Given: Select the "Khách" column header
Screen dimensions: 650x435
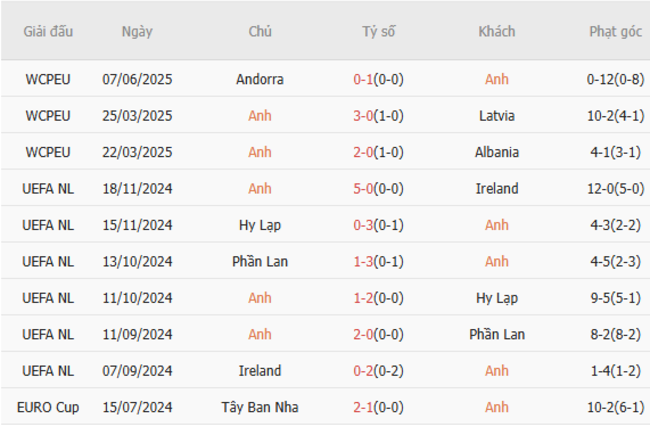Looking at the screenshot, I should [497, 31].
